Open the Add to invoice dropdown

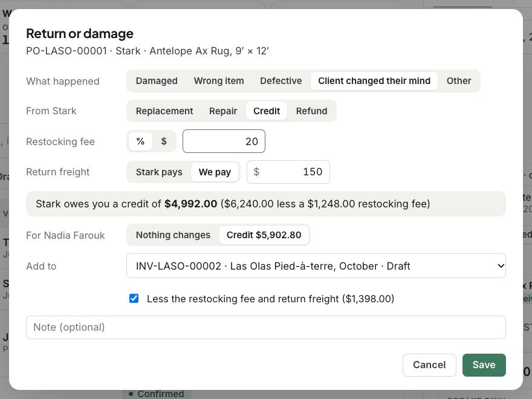tap(316, 265)
